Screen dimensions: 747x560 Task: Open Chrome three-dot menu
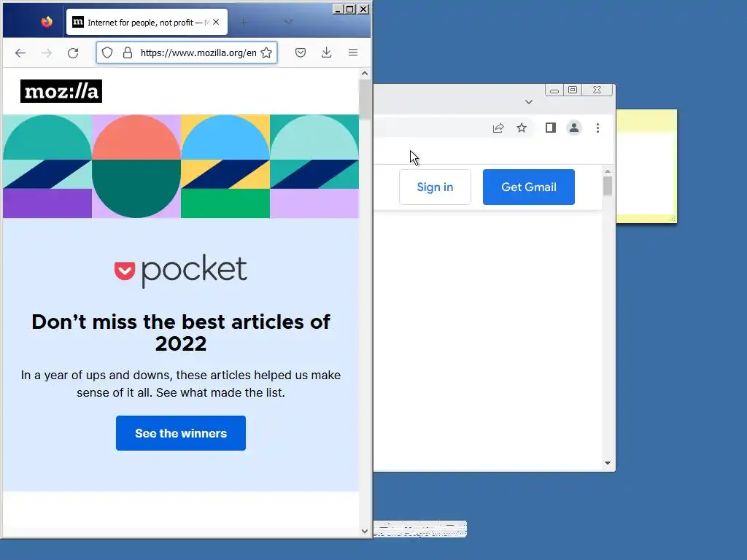[x=597, y=128]
